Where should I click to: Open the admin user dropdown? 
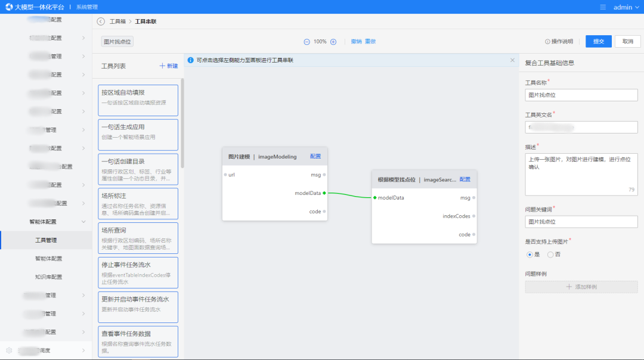(x=626, y=7)
